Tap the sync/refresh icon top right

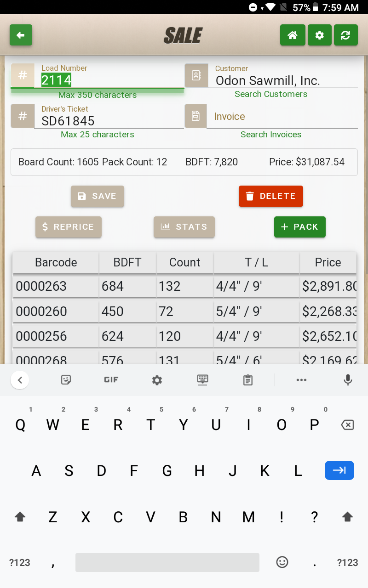click(346, 35)
